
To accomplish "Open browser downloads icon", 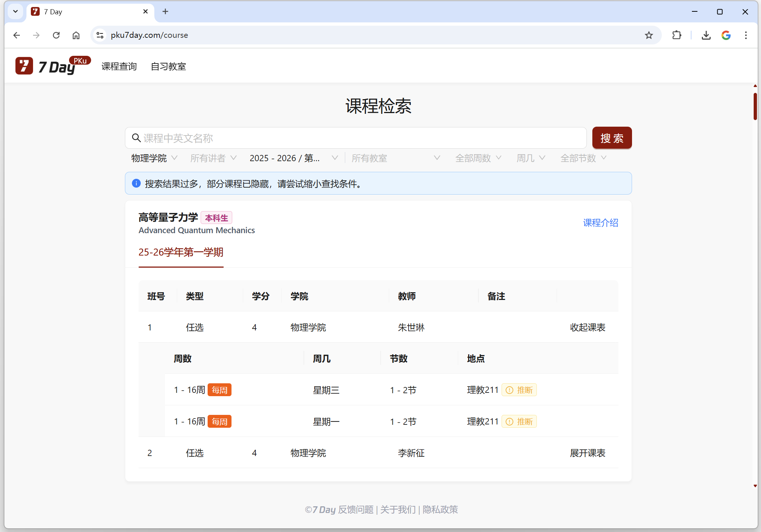I will click(x=706, y=35).
